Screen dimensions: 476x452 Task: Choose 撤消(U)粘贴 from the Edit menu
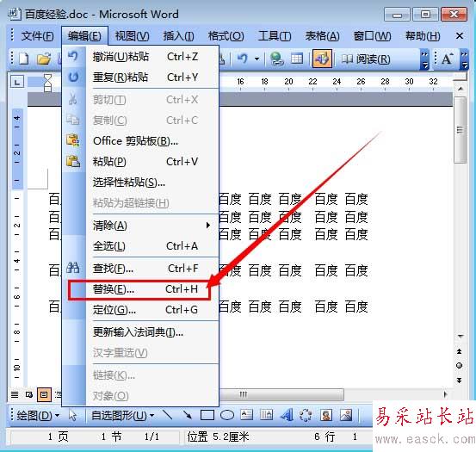[140, 57]
